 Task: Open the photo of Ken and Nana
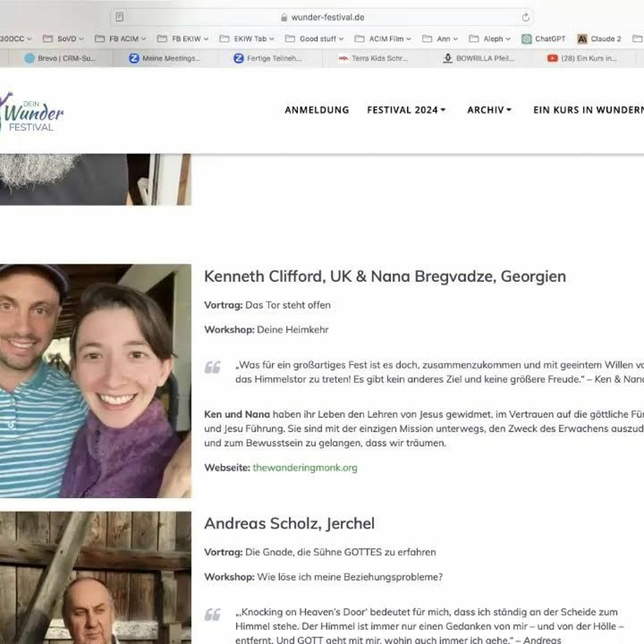click(x=96, y=381)
